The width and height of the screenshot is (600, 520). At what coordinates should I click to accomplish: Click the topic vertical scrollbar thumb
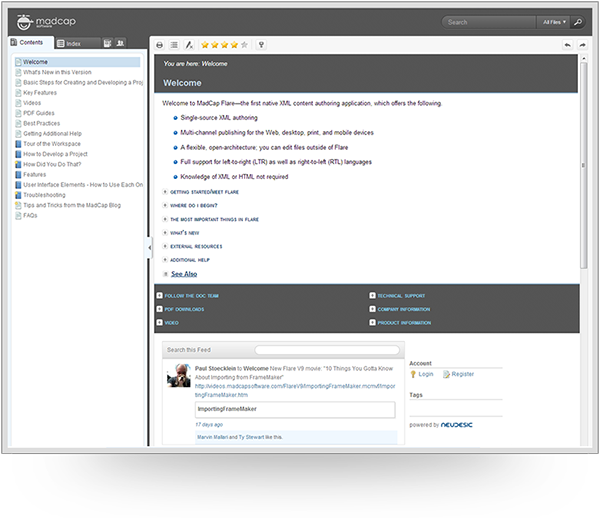584,165
